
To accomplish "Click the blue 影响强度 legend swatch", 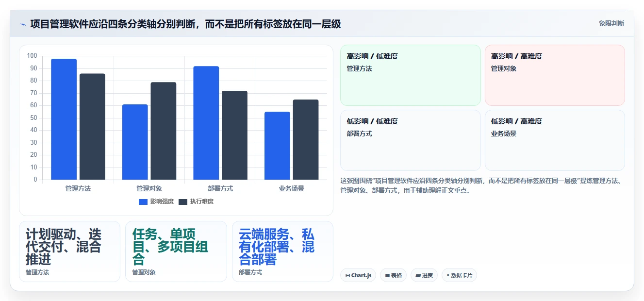I will tap(143, 201).
